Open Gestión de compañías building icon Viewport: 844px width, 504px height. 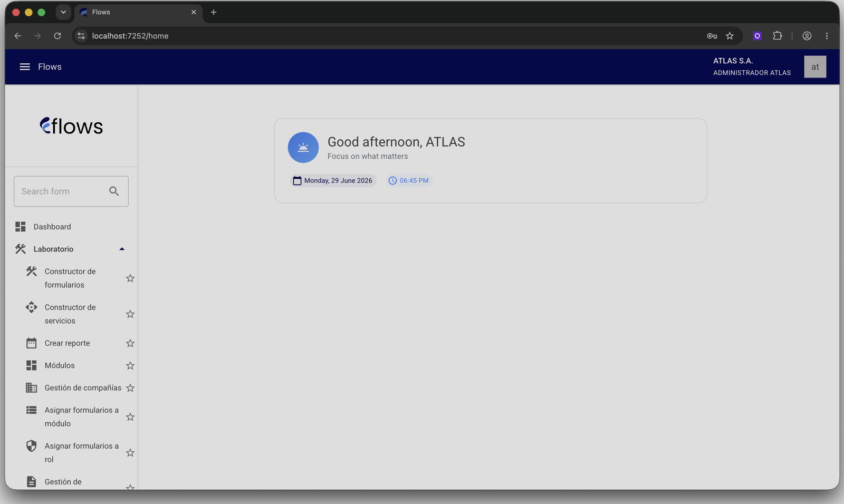point(32,388)
